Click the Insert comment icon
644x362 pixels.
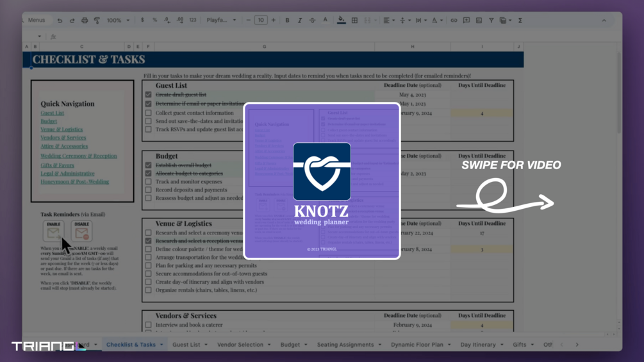click(466, 20)
